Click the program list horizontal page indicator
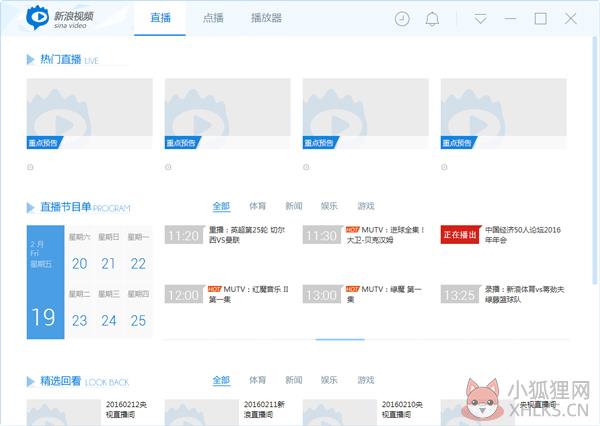The image size is (600, 426). [340, 339]
